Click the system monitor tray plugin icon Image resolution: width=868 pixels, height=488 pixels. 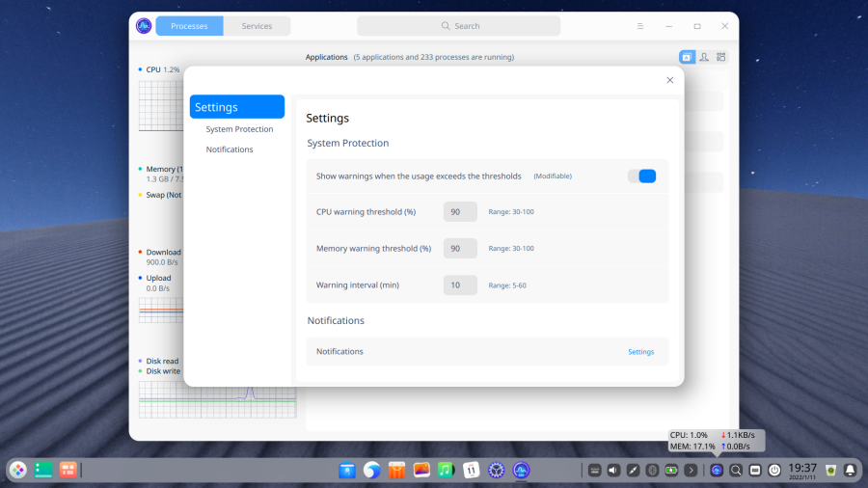pos(717,471)
